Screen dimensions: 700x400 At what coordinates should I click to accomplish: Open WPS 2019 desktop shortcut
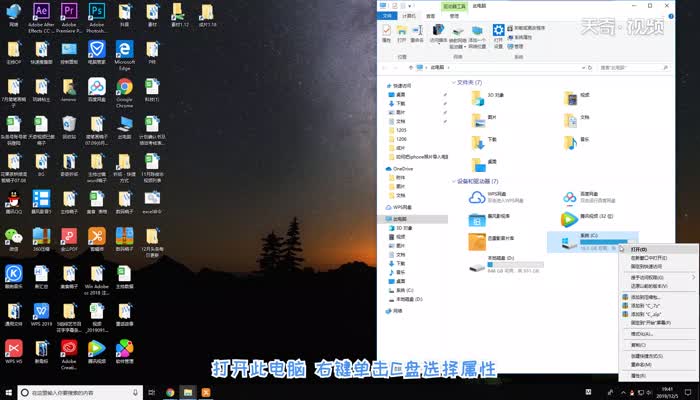point(41,314)
